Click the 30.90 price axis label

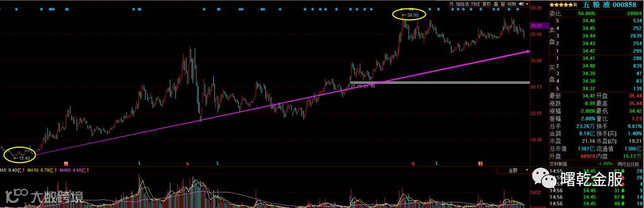(536, 61)
